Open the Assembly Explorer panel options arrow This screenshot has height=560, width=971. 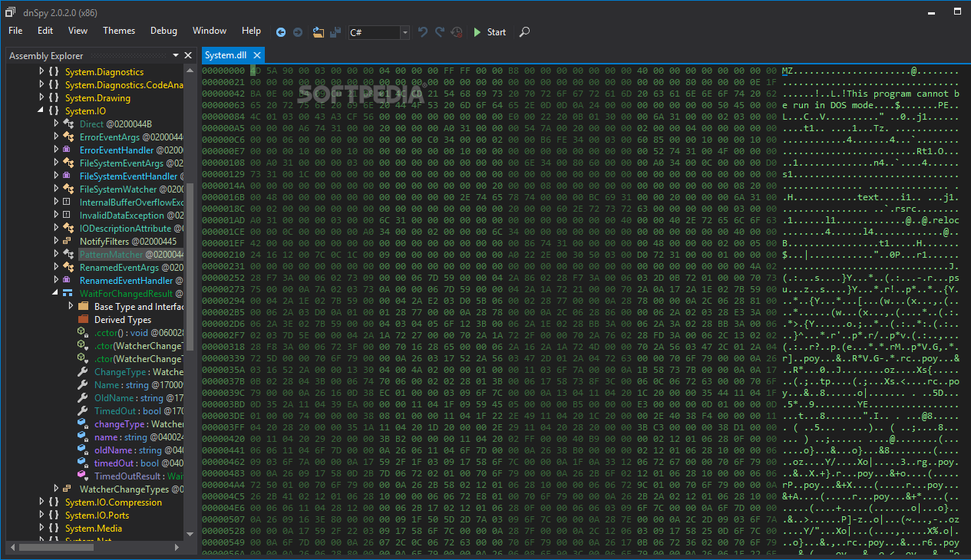176,55
